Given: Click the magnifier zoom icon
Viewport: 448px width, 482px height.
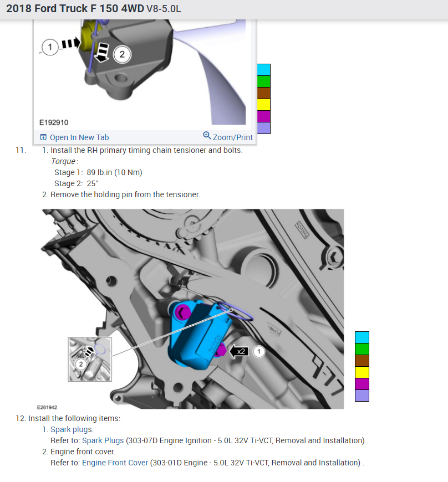Looking at the screenshot, I should (207, 135).
